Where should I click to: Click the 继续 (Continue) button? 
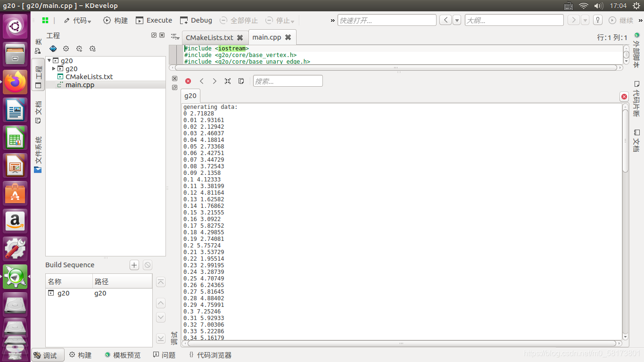(621, 20)
